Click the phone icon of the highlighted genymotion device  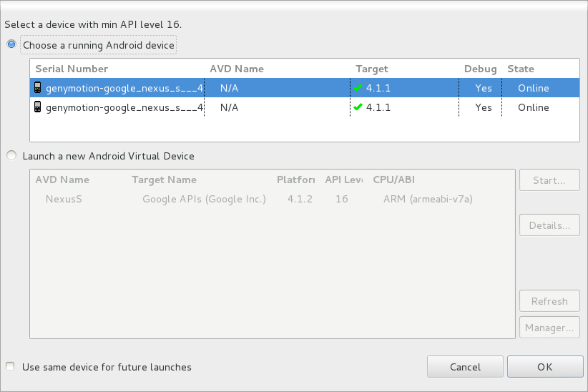tap(37, 87)
